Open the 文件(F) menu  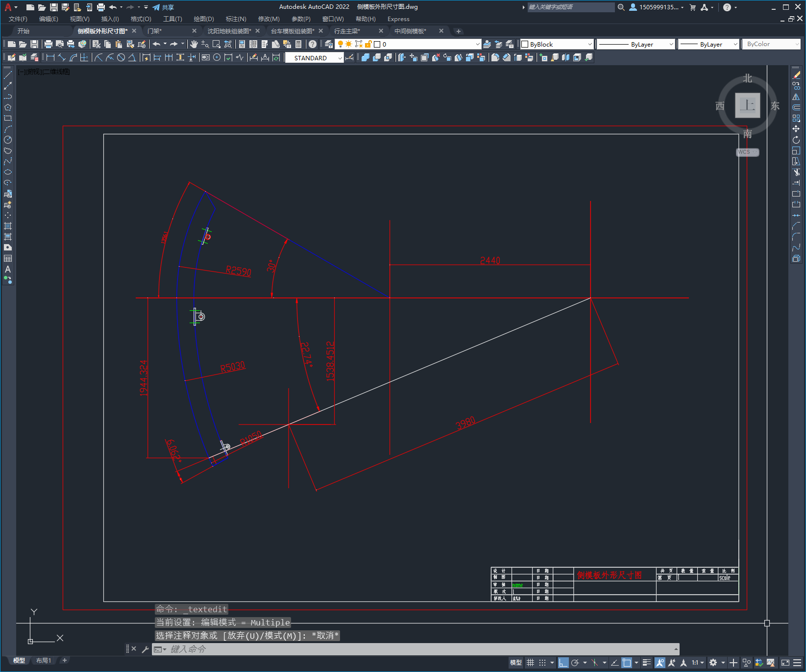pyautogui.click(x=18, y=19)
